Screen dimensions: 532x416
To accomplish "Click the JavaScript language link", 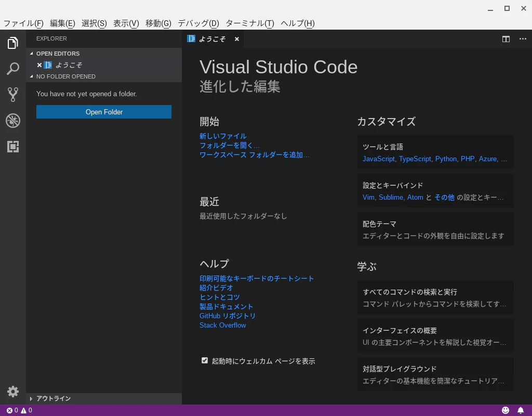I will click(x=379, y=159).
